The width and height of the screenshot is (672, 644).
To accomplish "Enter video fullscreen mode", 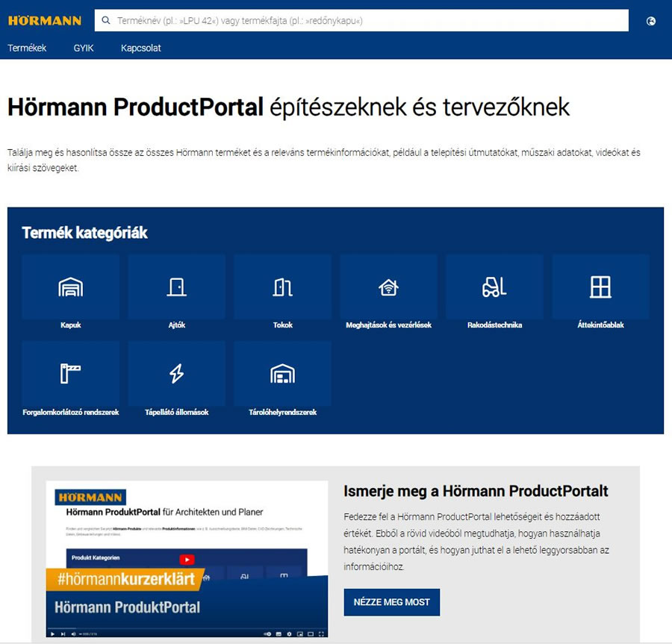I will coord(321,634).
